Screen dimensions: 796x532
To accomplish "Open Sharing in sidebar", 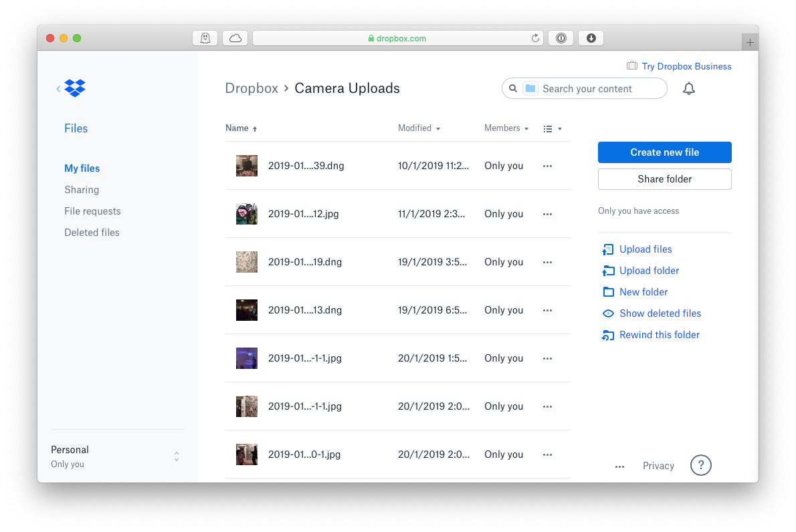I will click(82, 190).
